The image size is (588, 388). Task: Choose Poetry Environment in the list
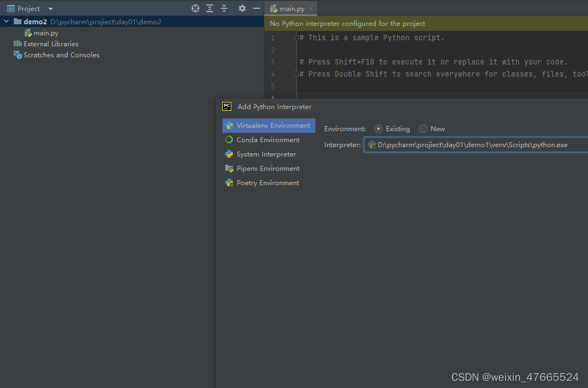click(x=269, y=183)
